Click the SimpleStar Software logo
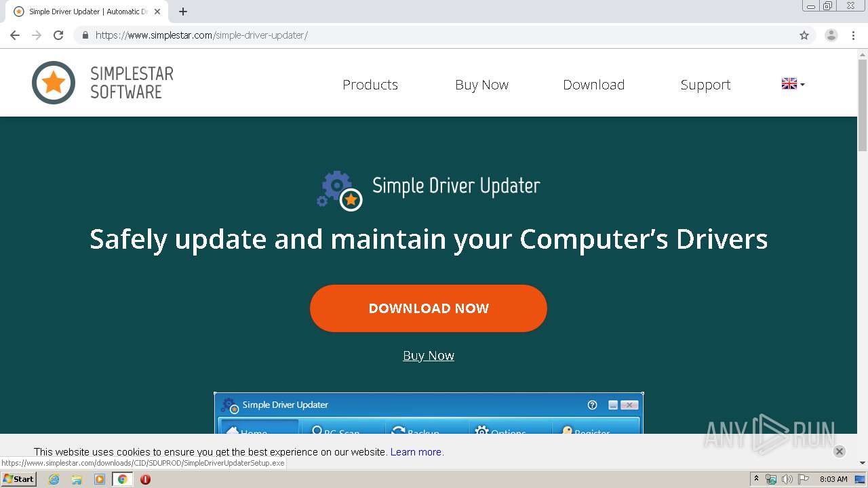 [x=102, y=83]
